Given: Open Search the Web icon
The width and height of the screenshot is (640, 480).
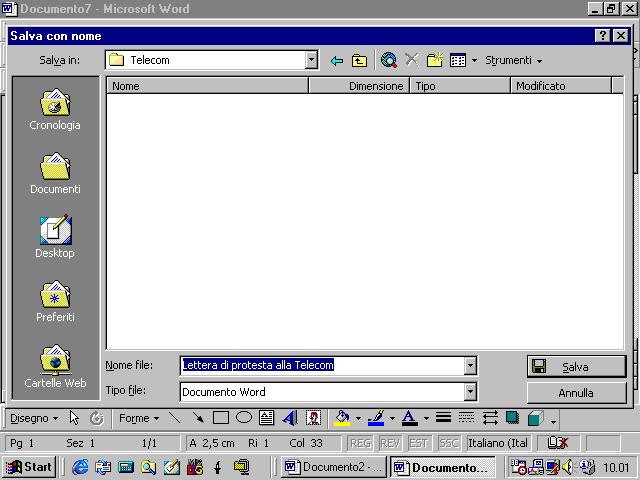Looking at the screenshot, I should coord(389,60).
